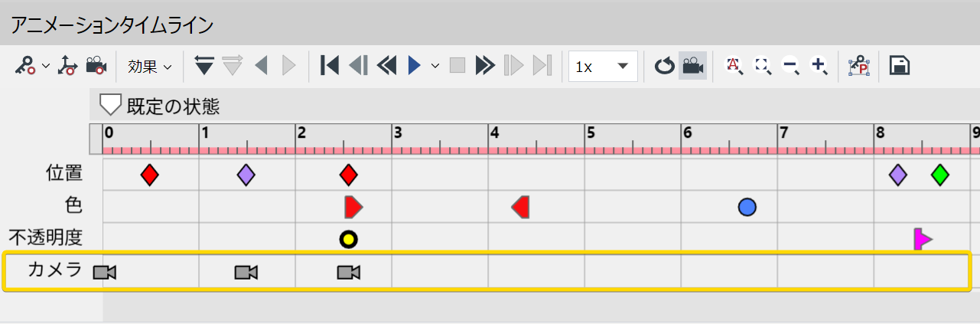Viewport: 980px width, 324px height.
Task: Open the add key dropdown arrow
Action: click(x=46, y=66)
